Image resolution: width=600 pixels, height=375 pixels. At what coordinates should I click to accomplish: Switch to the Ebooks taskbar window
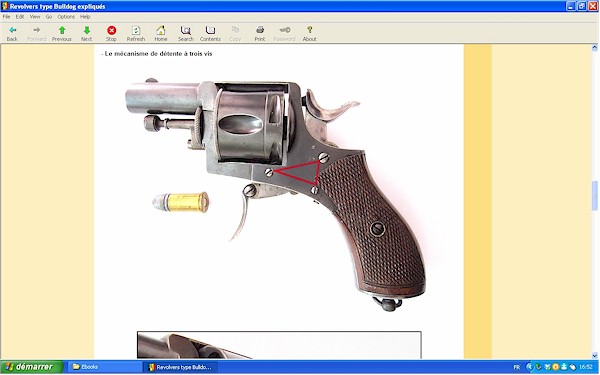coord(104,367)
